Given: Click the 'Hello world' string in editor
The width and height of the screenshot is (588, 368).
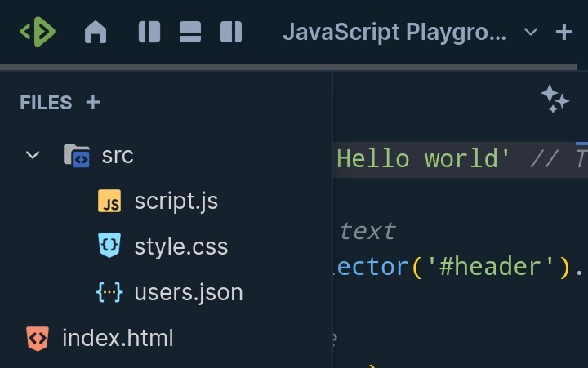Looking at the screenshot, I should (x=423, y=159).
